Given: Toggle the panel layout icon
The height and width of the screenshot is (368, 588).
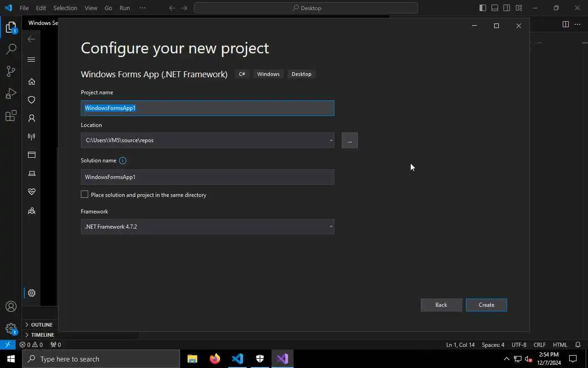Looking at the screenshot, I should pyautogui.click(x=495, y=8).
